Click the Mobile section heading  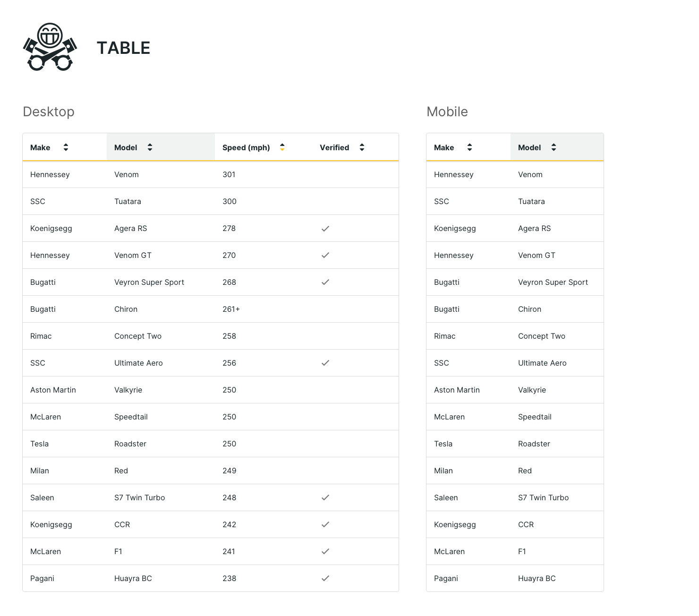coord(447,112)
